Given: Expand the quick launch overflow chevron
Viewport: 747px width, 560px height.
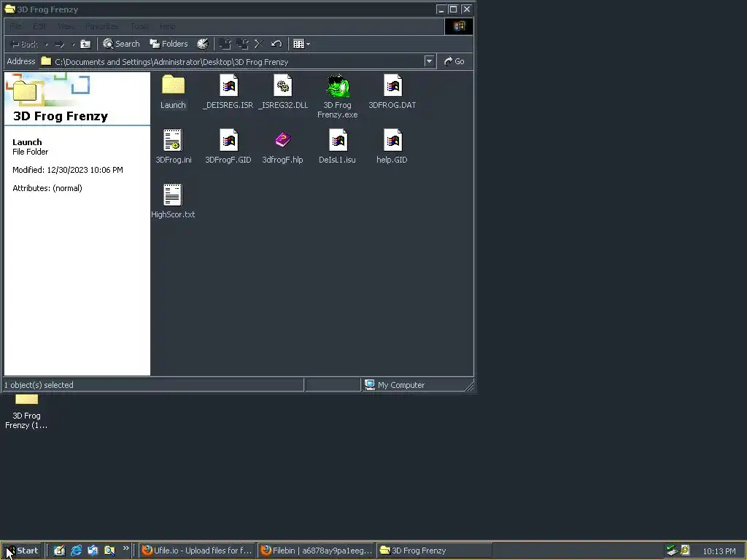Looking at the screenshot, I should tap(125, 548).
